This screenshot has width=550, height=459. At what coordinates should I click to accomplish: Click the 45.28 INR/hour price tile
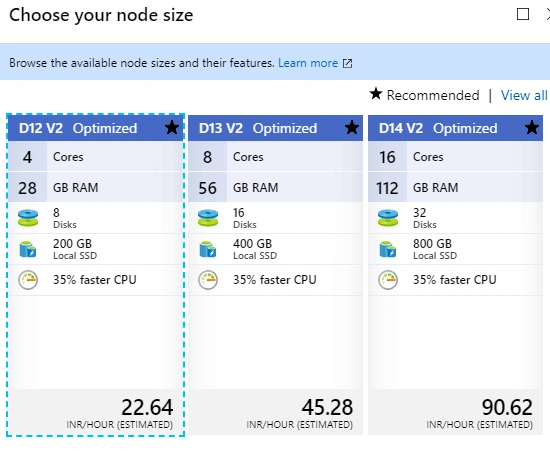point(275,412)
